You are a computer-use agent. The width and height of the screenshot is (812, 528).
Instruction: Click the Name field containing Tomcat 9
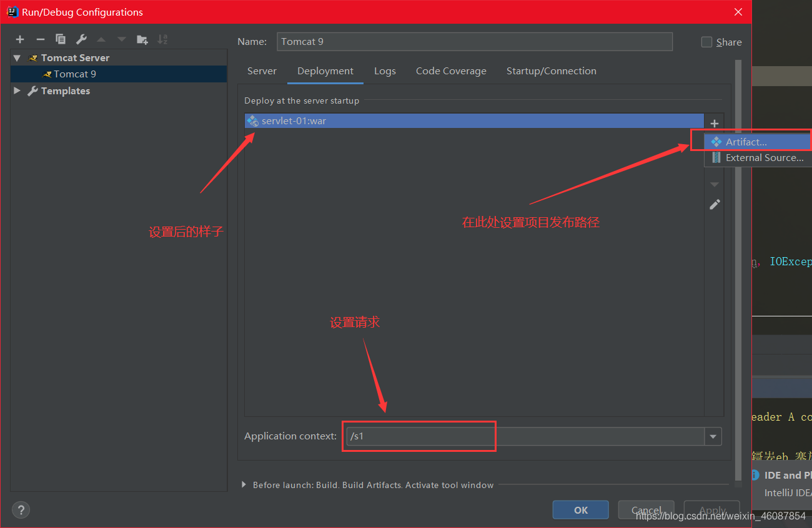pyautogui.click(x=475, y=42)
